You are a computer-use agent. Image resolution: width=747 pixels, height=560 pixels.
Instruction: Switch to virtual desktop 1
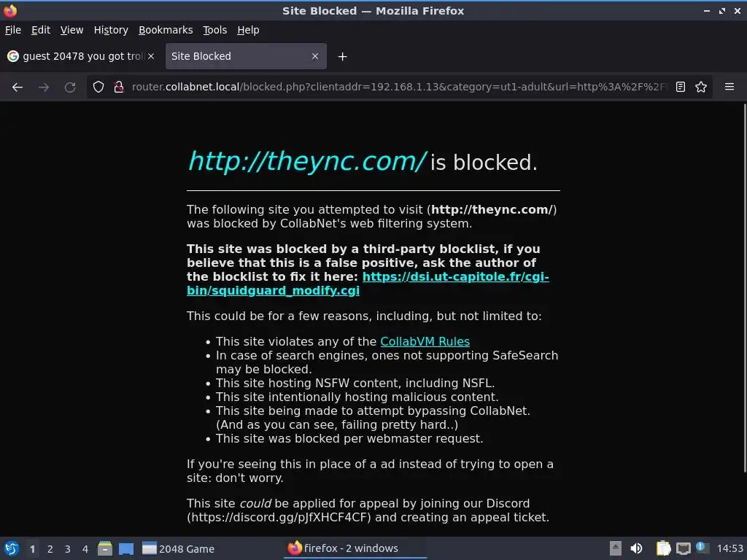[32, 549]
